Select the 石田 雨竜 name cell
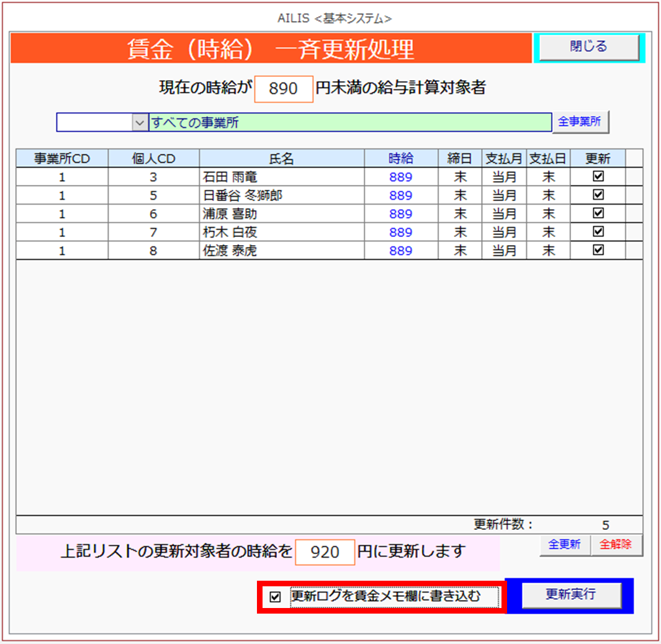This screenshot has height=644, width=661. point(281,177)
